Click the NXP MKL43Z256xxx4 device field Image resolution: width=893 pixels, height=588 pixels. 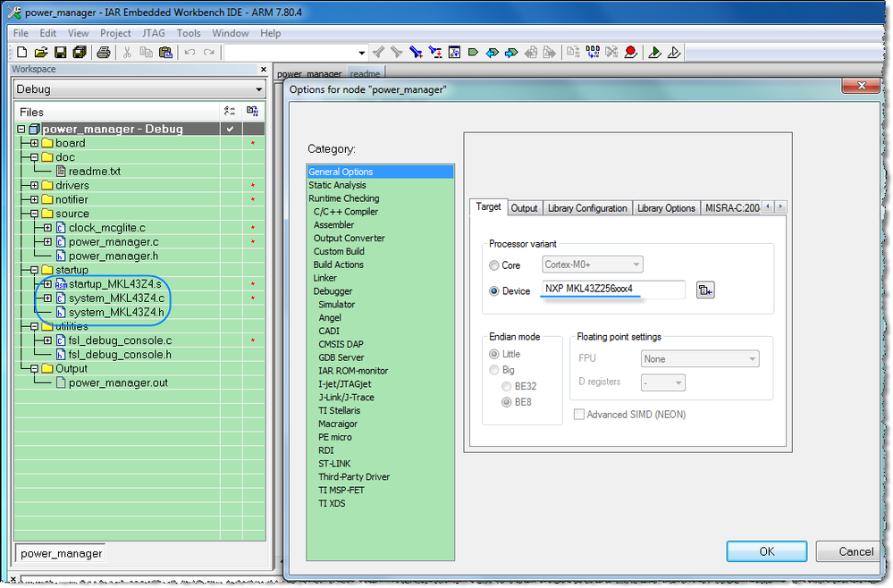(613, 290)
